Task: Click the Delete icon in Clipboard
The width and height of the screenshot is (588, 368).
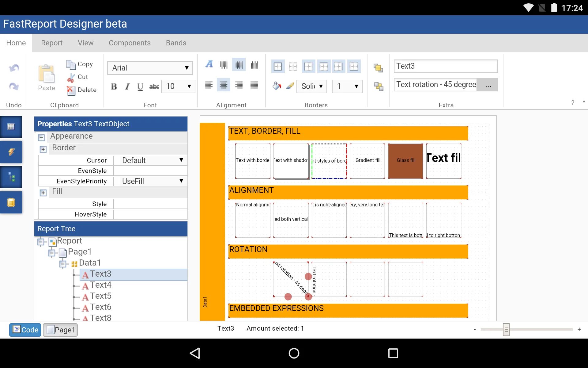Action: [71, 90]
